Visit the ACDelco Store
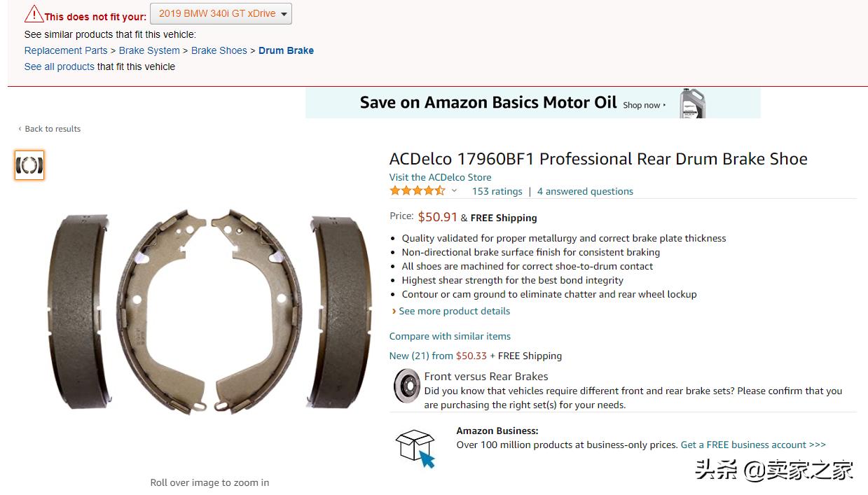The width and height of the screenshot is (868, 495). click(440, 177)
